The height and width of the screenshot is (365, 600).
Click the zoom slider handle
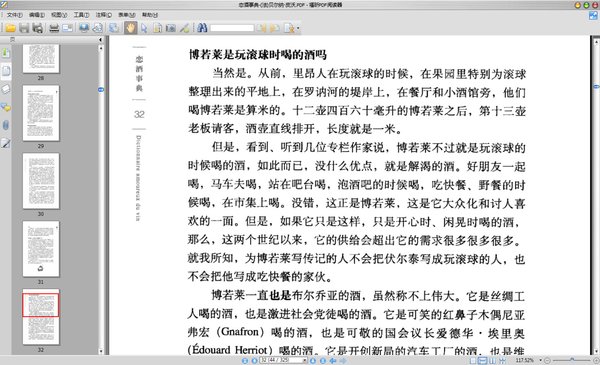point(572,360)
